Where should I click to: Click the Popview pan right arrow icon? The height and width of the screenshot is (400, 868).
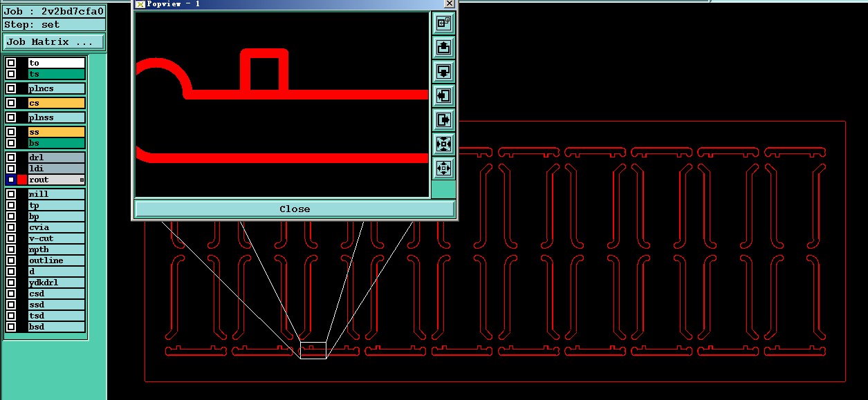click(x=443, y=120)
